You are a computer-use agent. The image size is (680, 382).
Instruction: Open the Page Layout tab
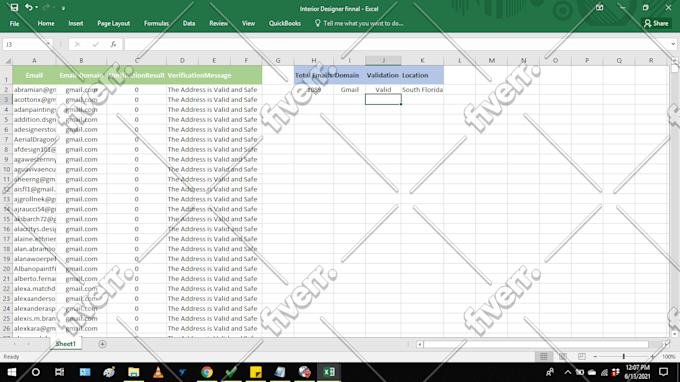(114, 23)
